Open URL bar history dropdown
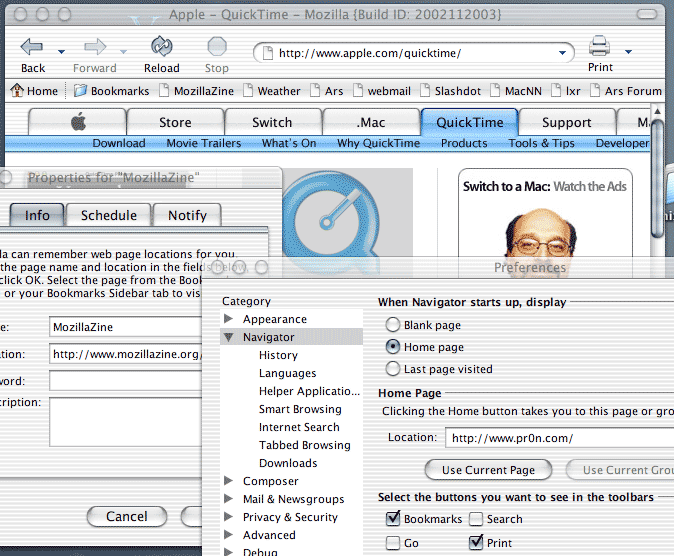 tap(562, 53)
